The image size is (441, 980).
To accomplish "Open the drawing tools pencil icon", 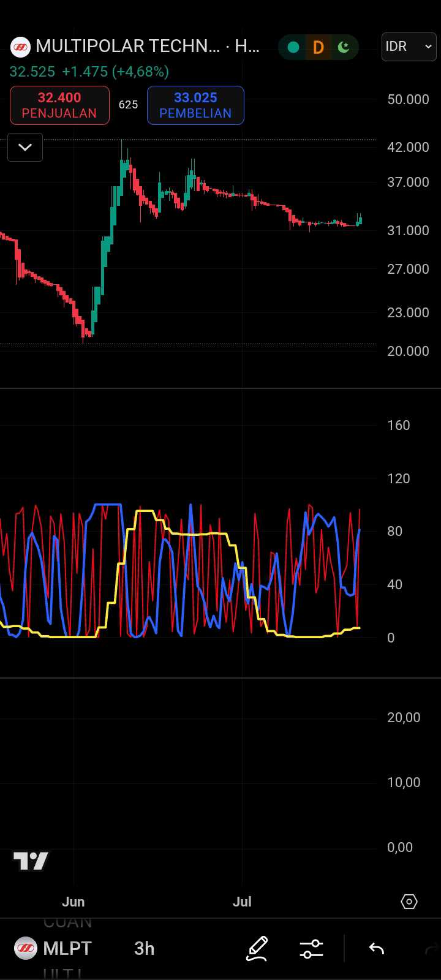I will click(257, 949).
